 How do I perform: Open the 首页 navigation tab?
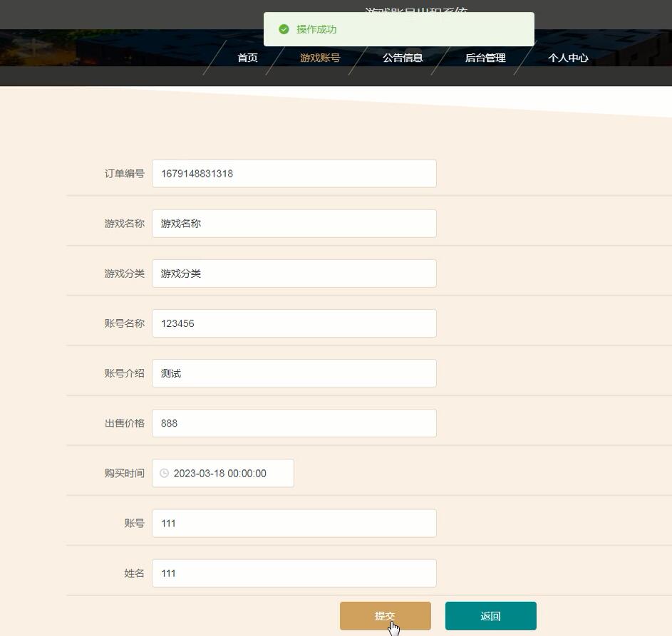pos(248,58)
